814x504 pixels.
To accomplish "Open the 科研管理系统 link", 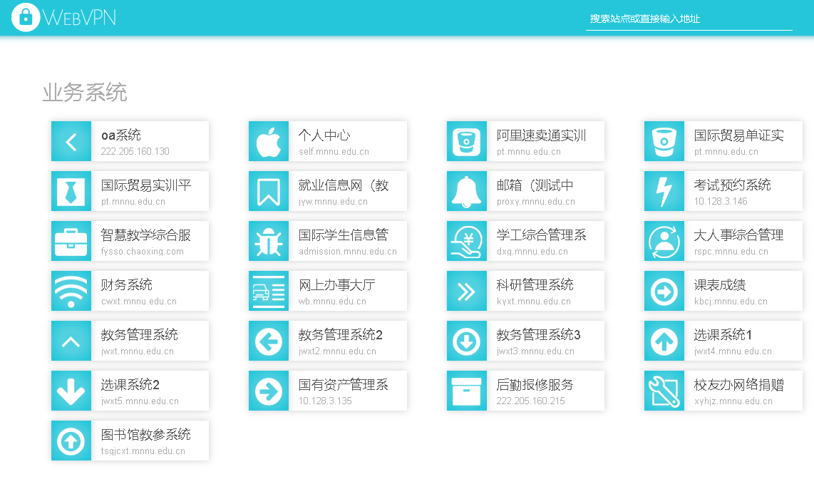I will pos(535,286).
